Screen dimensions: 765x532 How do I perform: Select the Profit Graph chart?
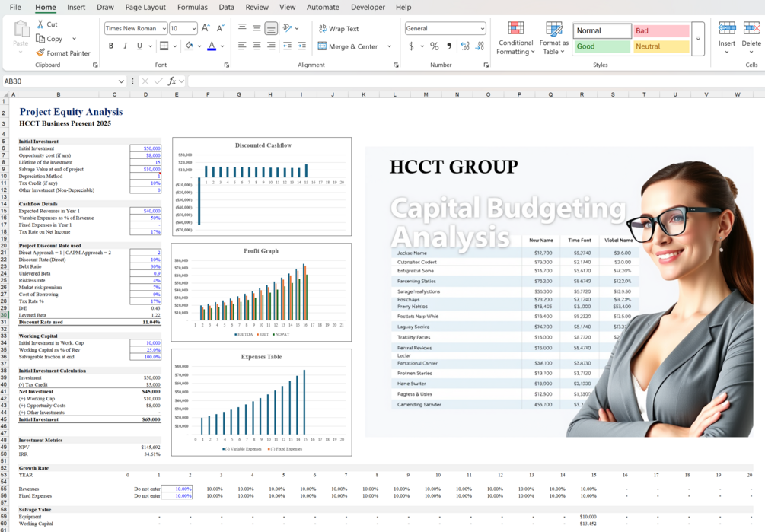(262, 292)
